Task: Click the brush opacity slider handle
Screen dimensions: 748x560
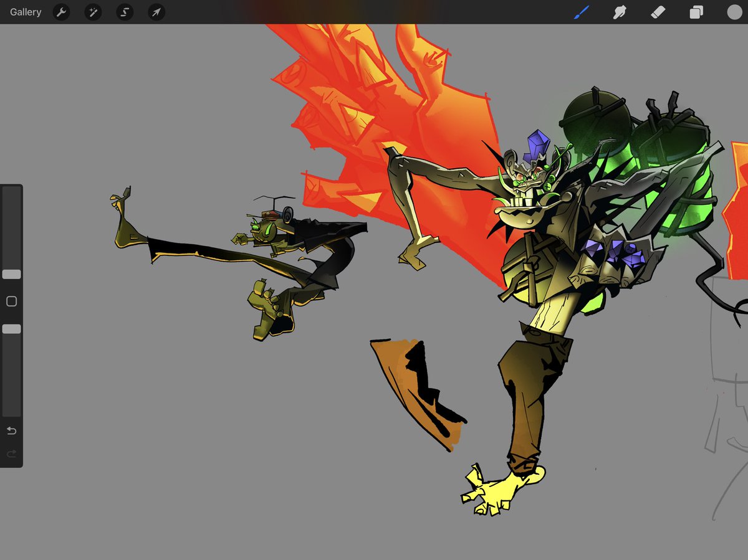Action: [11, 328]
